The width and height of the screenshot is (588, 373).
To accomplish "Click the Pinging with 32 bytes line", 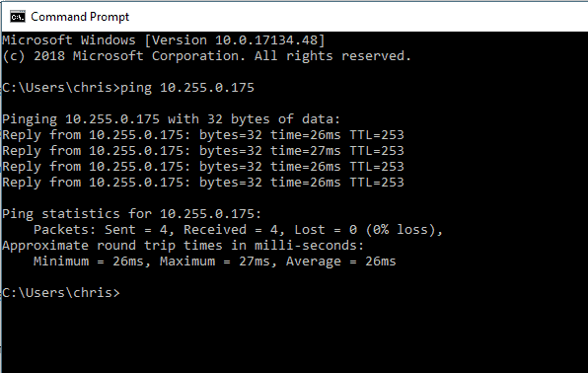I will [x=171, y=119].
